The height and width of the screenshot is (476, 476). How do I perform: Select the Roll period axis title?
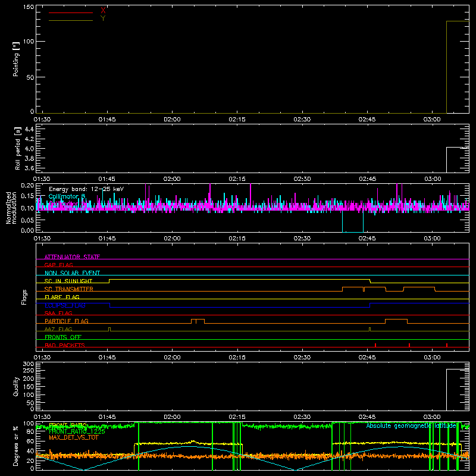click(x=18, y=148)
